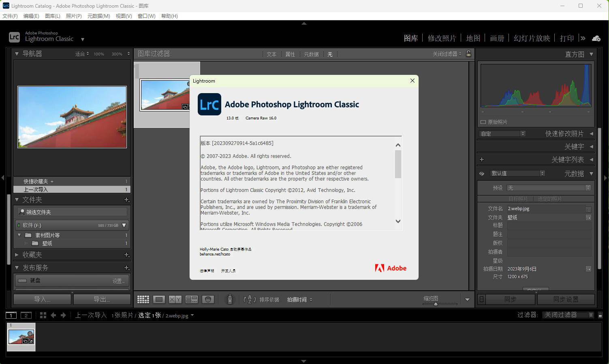Add a keyword with the 关键字列表 plus icon

(482, 160)
